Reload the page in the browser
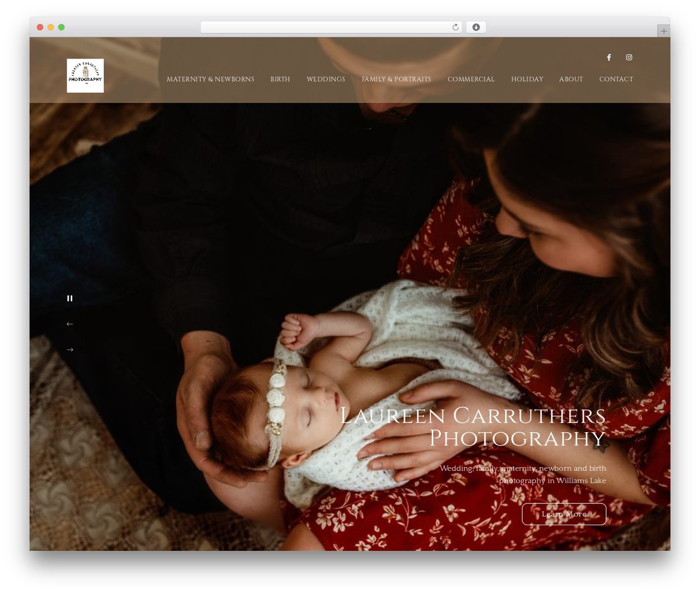Viewport: 700px width, 593px height. coord(455,27)
